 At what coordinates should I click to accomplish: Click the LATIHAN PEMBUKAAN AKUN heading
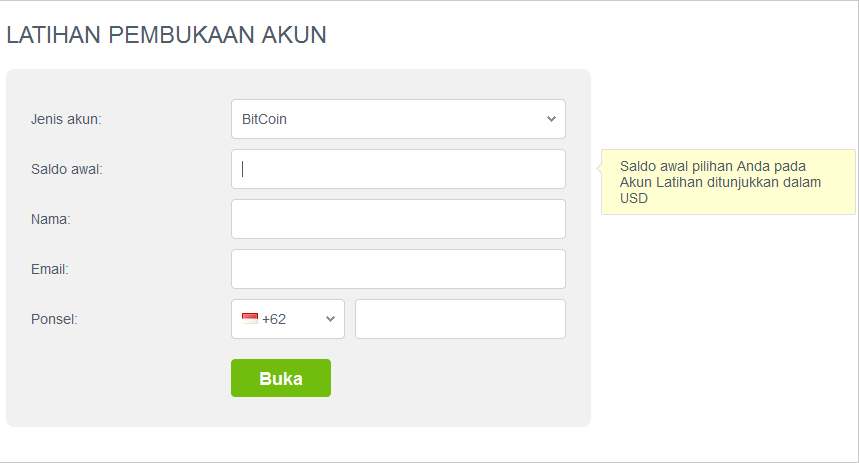point(167,35)
